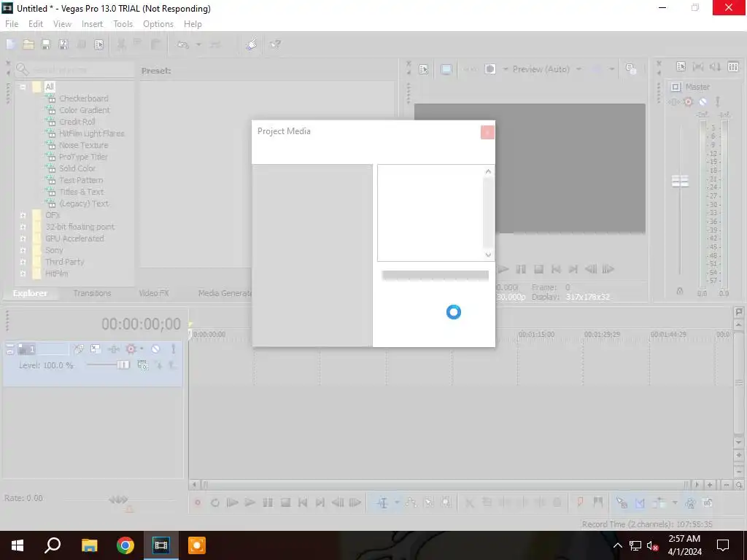
Task: Open Master Bus audio properties icon
Action: click(x=681, y=66)
